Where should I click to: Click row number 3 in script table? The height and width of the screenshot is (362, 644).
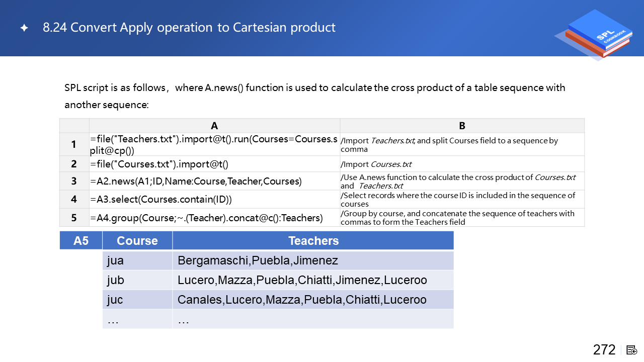pyautogui.click(x=74, y=182)
